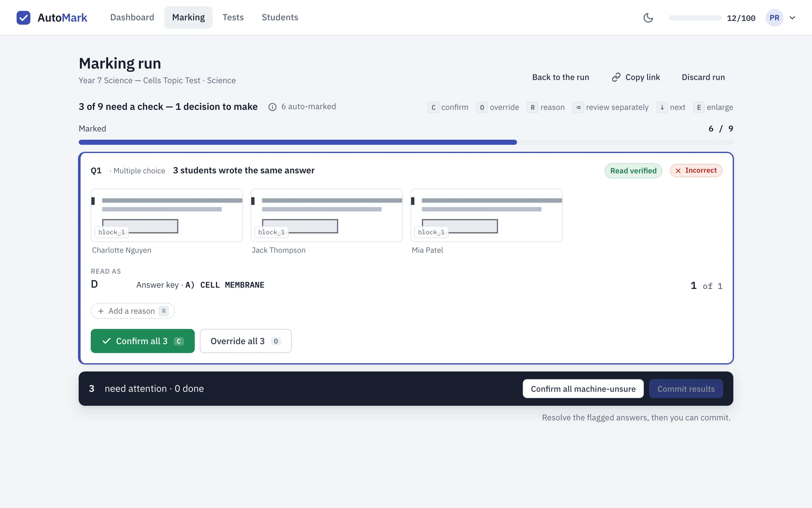This screenshot has height=508, width=812.
Task: Click Discard run
Action: (x=703, y=77)
